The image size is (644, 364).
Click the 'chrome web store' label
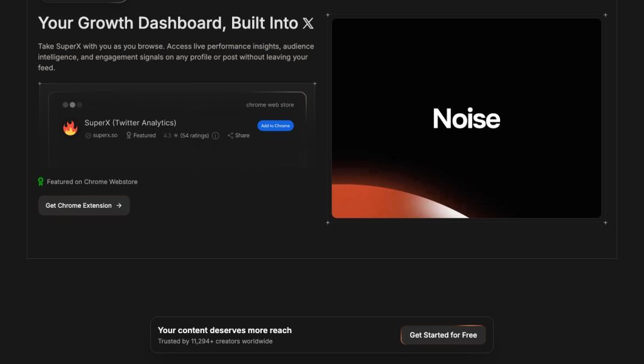click(270, 105)
